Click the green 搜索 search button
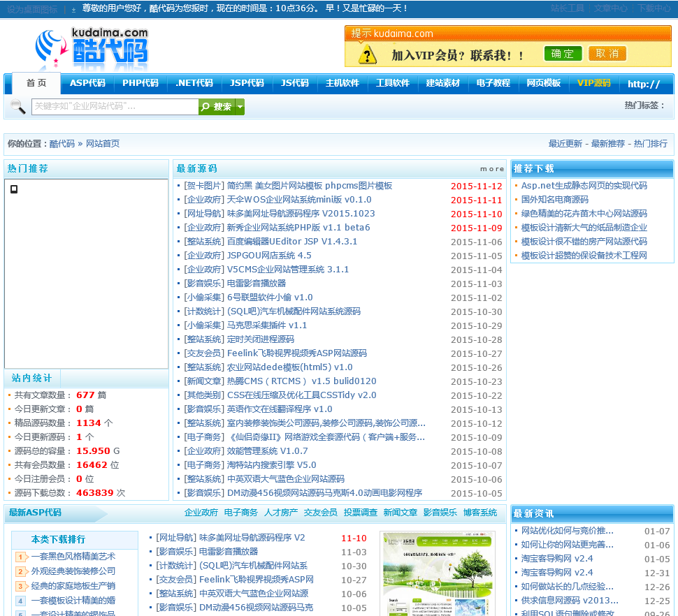This screenshot has height=616, width=678. (217, 107)
